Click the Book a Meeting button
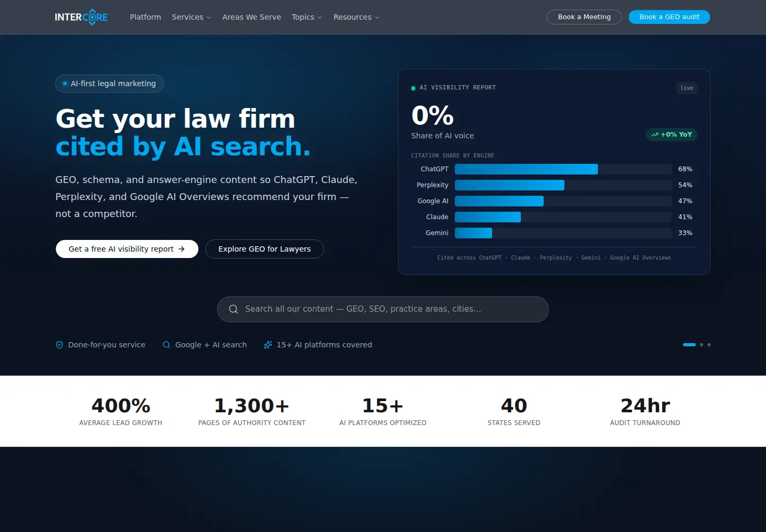The height and width of the screenshot is (532, 766). pos(584,17)
